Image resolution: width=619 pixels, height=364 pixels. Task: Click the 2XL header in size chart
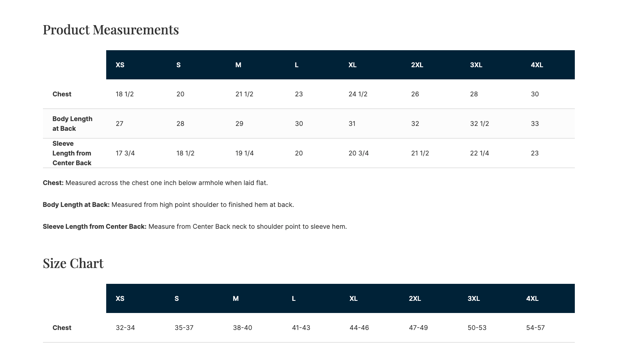click(415, 298)
